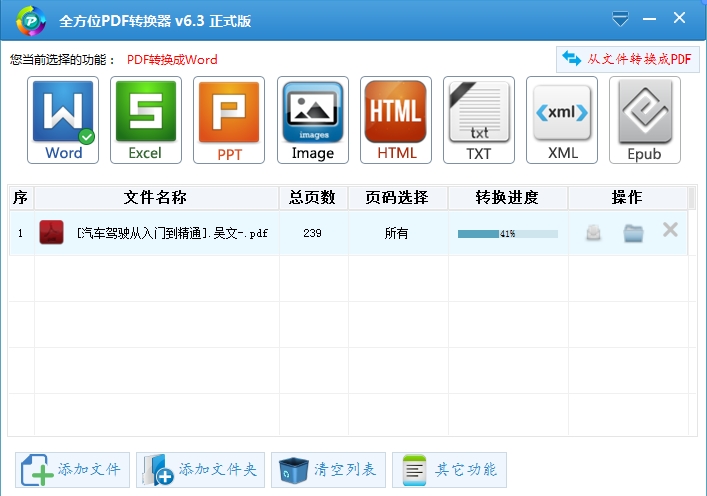Minimize the PDF converter window
The width and height of the screenshot is (707, 496).
649,19
